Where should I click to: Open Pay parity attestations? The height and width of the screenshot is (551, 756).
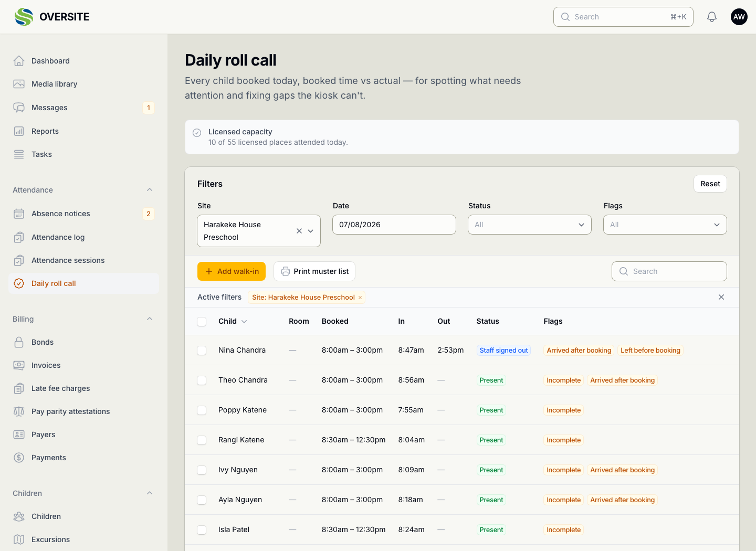pyautogui.click(x=84, y=411)
